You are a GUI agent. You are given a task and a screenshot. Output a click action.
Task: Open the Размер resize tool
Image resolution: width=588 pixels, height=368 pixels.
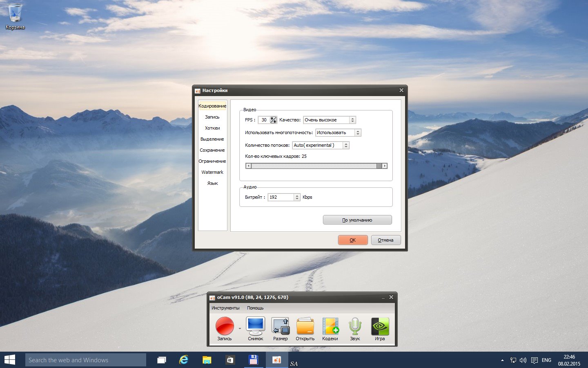(x=281, y=326)
